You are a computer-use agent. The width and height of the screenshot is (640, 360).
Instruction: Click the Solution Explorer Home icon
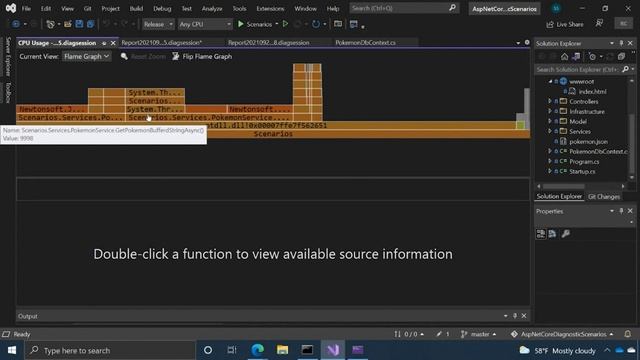click(x=564, y=57)
